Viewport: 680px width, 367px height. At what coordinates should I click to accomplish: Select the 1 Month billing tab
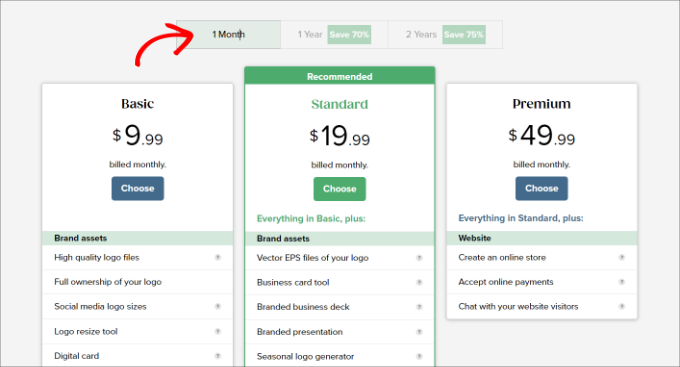pos(229,34)
